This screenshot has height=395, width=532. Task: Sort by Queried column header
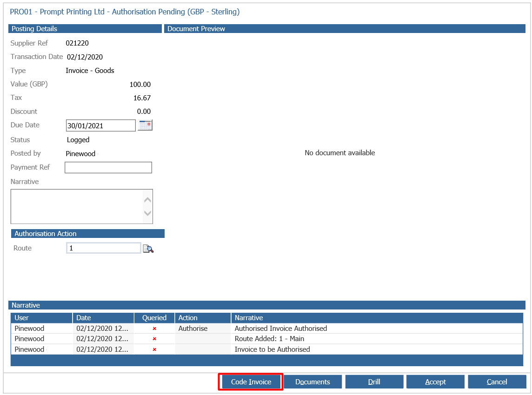[x=154, y=318]
